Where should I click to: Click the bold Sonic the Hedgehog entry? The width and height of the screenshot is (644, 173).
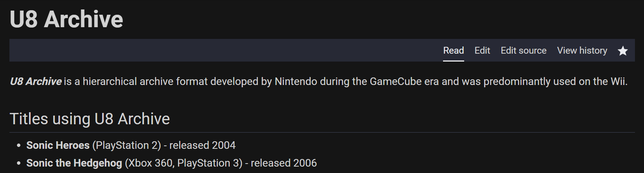tap(74, 163)
